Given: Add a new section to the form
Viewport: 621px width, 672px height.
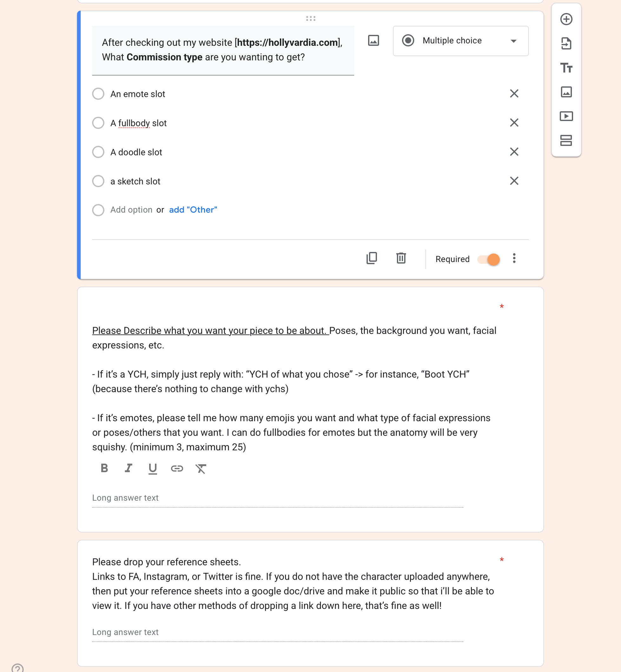Looking at the screenshot, I should pyautogui.click(x=566, y=141).
